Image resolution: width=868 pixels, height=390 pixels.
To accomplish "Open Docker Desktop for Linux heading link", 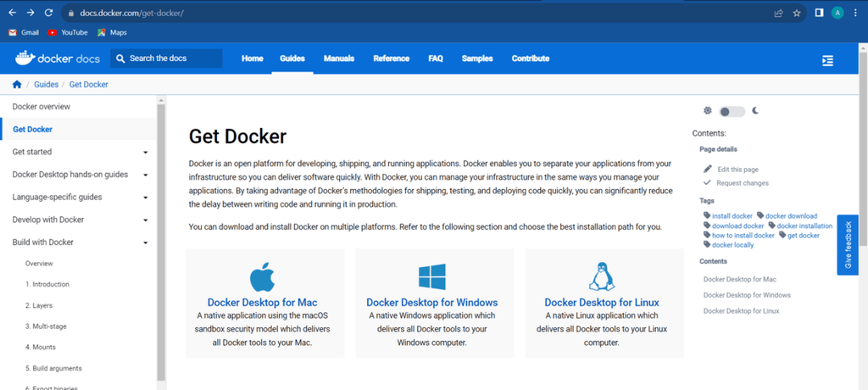I will pyautogui.click(x=602, y=303).
